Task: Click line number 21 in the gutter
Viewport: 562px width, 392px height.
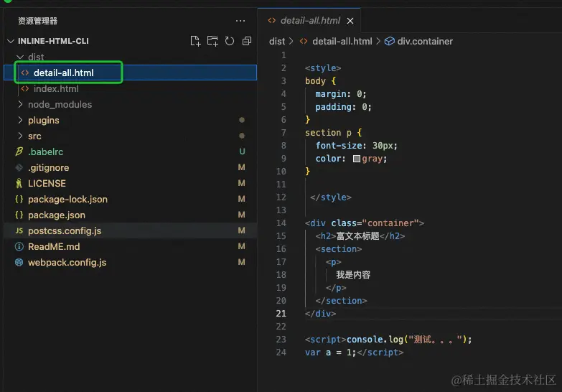Action: click(281, 314)
